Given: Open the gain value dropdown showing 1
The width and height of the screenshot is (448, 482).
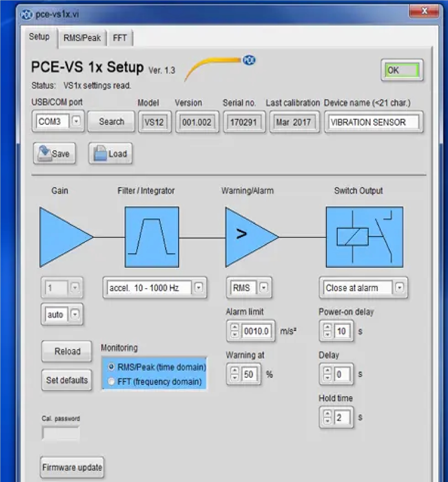Looking at the screenshot, I should [75, 287].
